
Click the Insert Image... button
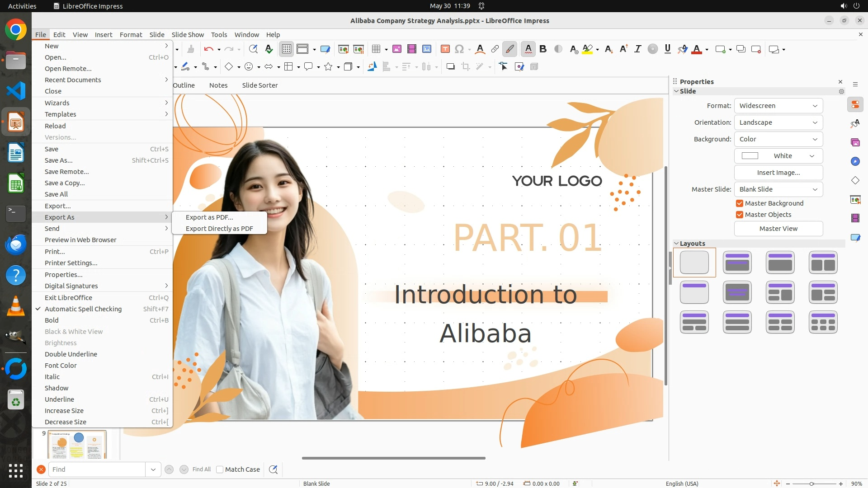point(778,173)
